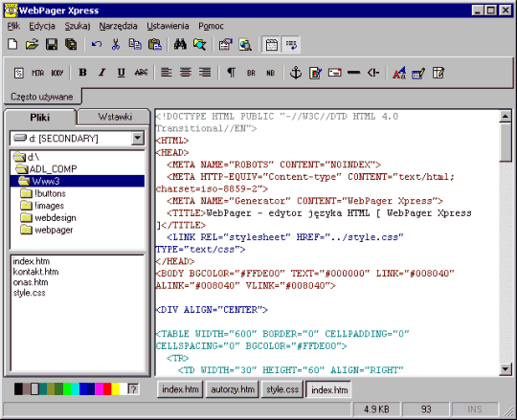Screen dimensions: 517x420
Task: Apply bold tag with B icon
Action: (x=82, y=73)
